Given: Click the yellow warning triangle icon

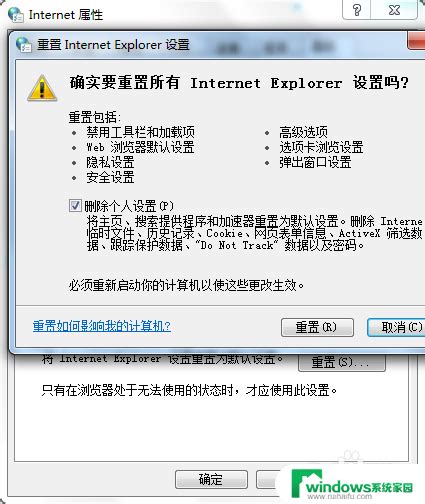Looking at the screenshot, I should click(42, 88).
